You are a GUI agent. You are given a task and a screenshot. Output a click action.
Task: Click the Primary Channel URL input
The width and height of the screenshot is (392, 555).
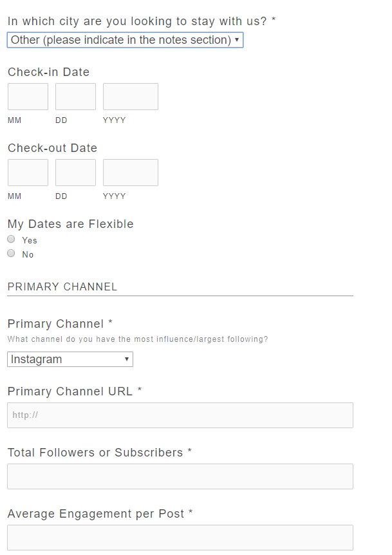[180, 415]
